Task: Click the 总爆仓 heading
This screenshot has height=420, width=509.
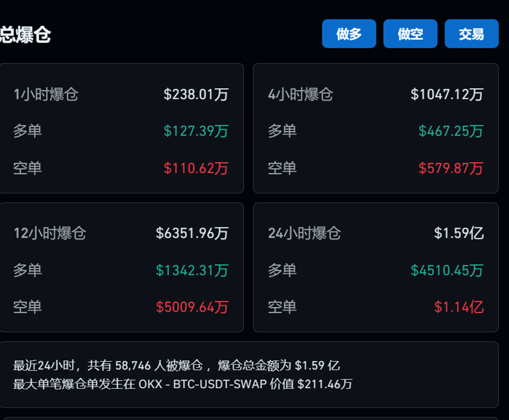Action: pos(25,35)
